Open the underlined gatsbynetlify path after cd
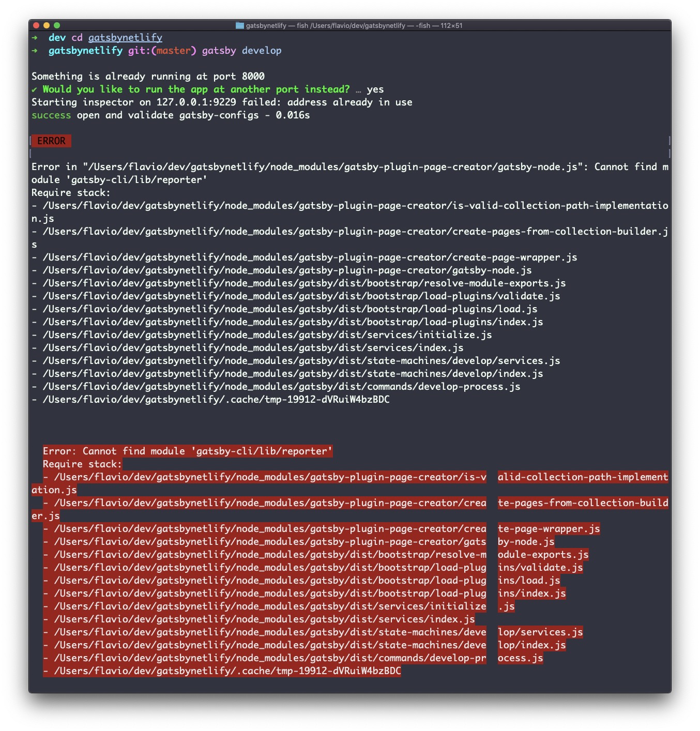 (x=125, y=38)
